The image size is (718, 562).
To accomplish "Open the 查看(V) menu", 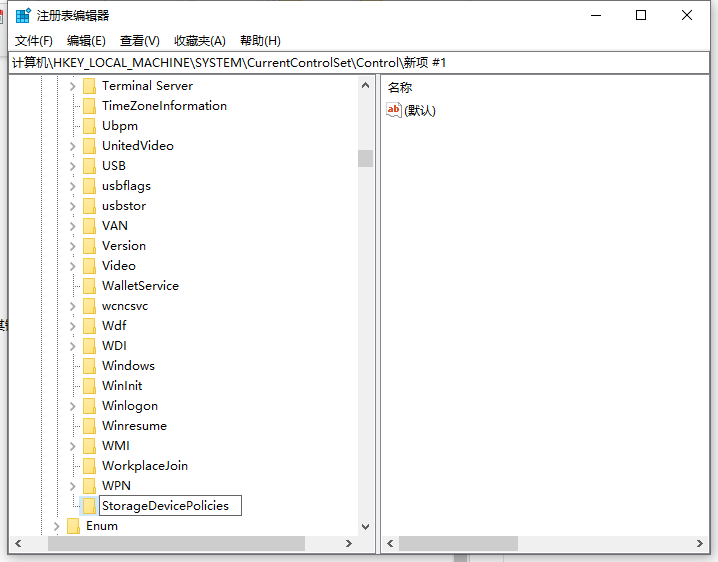I will pos(140,40).
